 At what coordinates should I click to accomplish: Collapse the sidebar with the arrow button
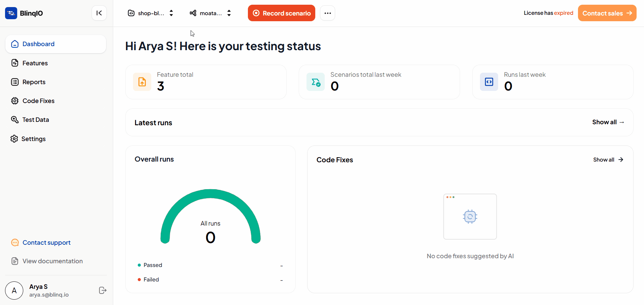point(99,13)
